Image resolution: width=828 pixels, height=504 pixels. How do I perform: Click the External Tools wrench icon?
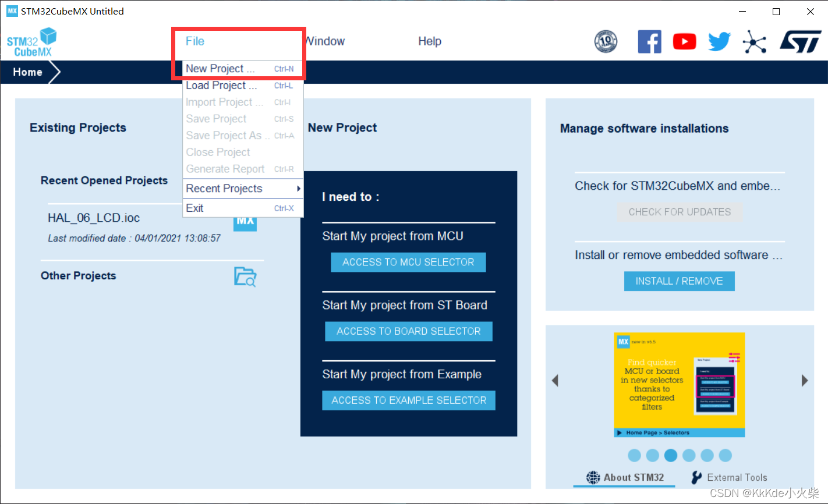(x=696, y=478)
